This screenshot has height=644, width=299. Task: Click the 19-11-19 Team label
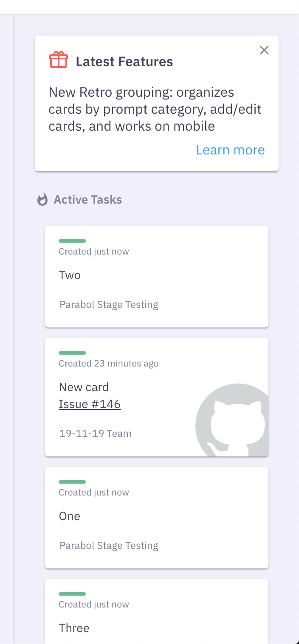point(95,434)
